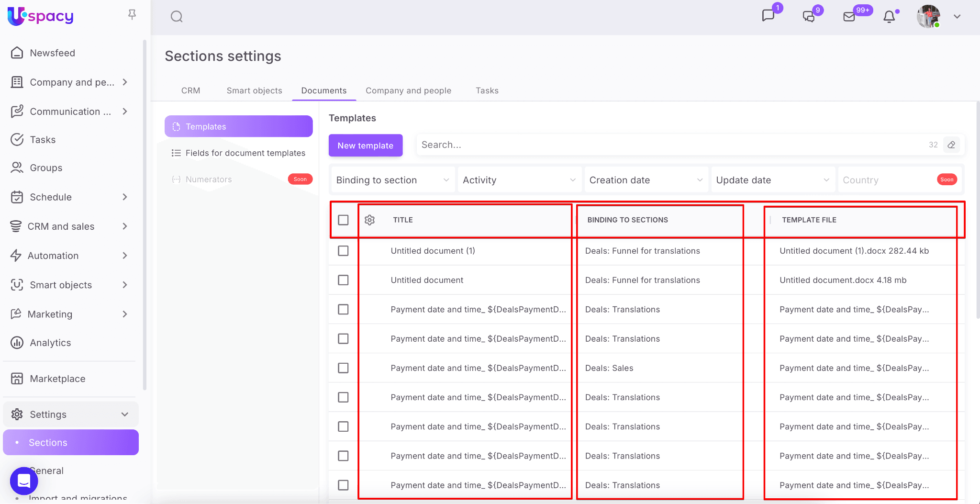Expand the Creation date filter dropdown
The width and height of the screenshot is (980, 504).
click(646, 180)
